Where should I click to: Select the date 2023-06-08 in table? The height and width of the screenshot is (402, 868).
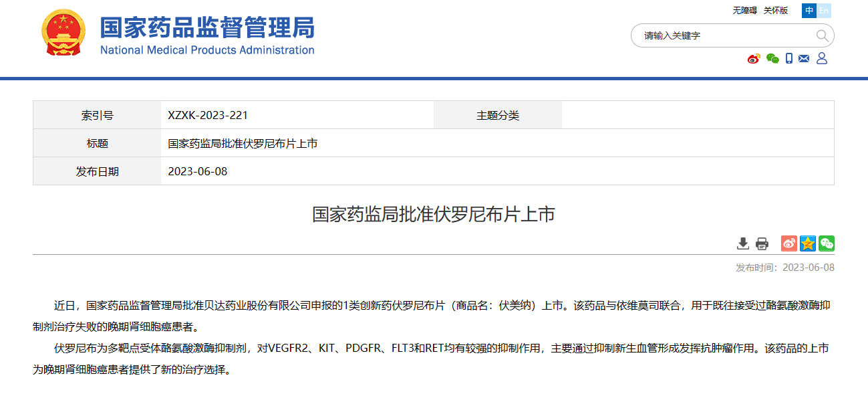(198, 171)
